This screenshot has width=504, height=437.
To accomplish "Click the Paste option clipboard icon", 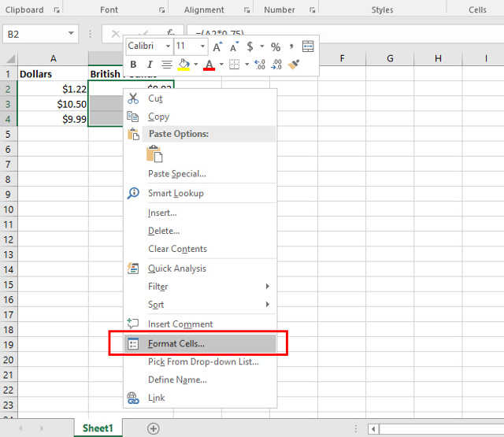I will (x=154, y=154).
